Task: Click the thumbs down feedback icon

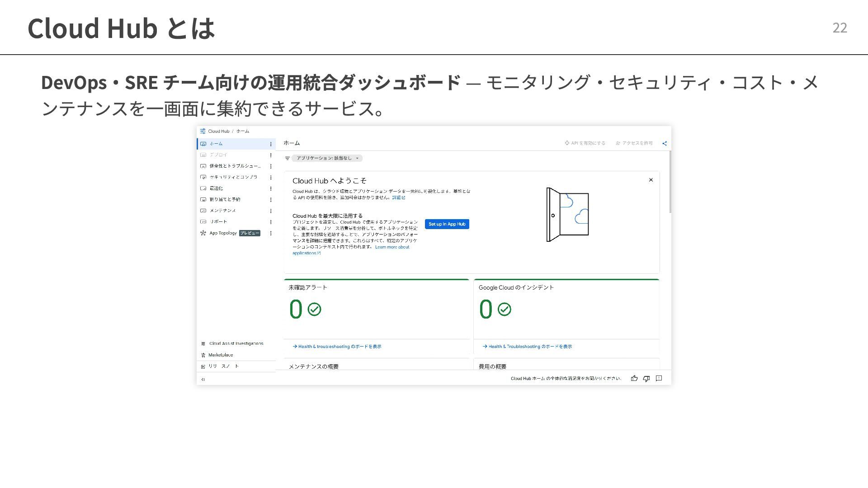Action: tap(646, 379)
